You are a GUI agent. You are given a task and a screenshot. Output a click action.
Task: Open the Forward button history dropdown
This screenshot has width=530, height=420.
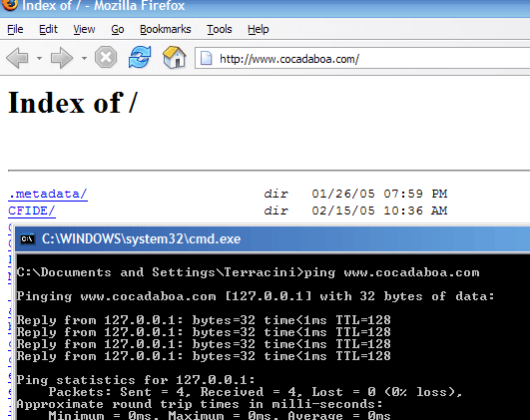tap(84, 58)
